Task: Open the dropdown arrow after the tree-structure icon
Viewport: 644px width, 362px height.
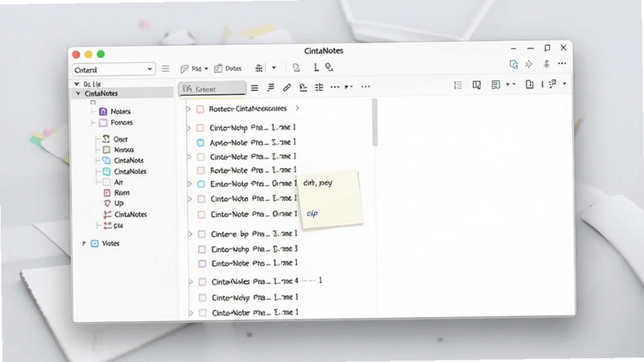Action: tap(564, 84)
